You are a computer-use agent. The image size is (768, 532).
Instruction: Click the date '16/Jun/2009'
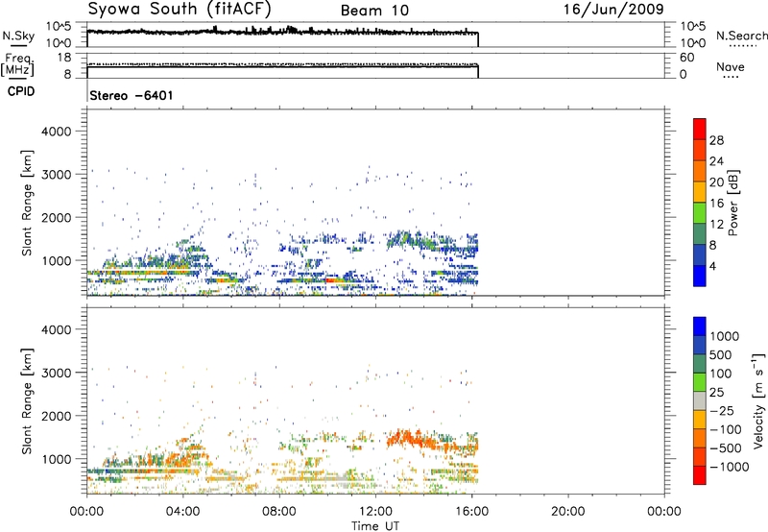(x=613, y=10)
